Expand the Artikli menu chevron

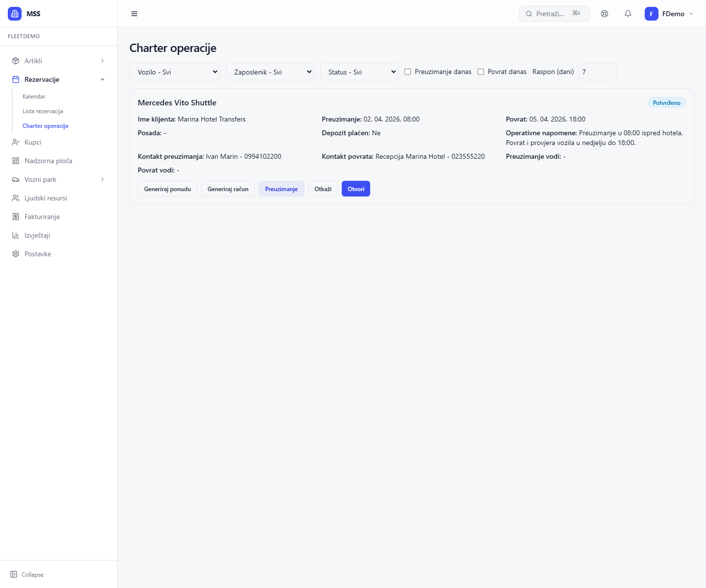tap(102, 61)
